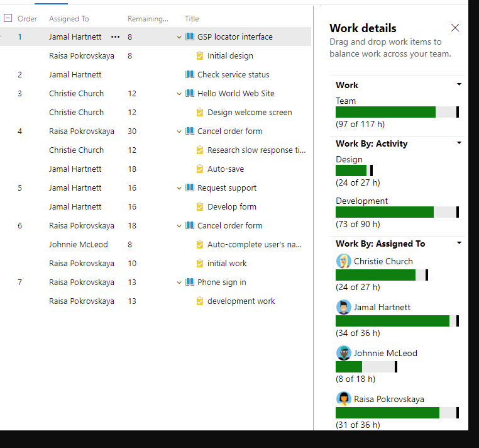Click the 'development work' task title
Image resolution: width=479 pixels, height=448 pixels.
click(241, 301)
